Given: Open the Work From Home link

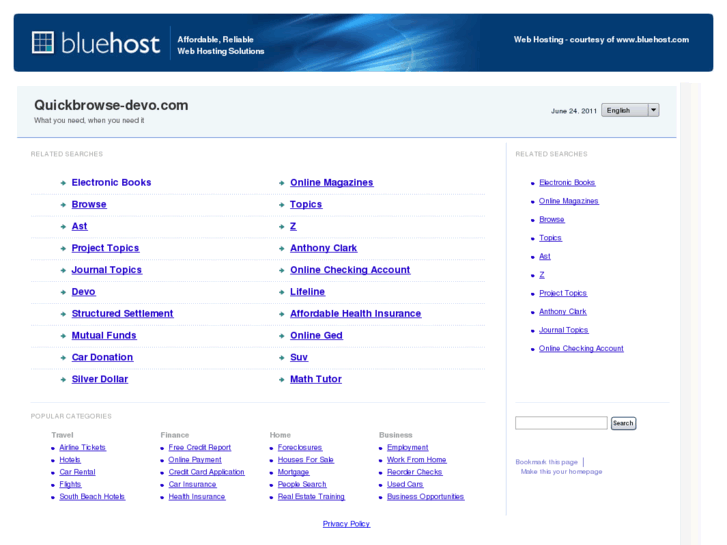Looking at the screenshot, I should pyautogui.click(x=417, y=460).
